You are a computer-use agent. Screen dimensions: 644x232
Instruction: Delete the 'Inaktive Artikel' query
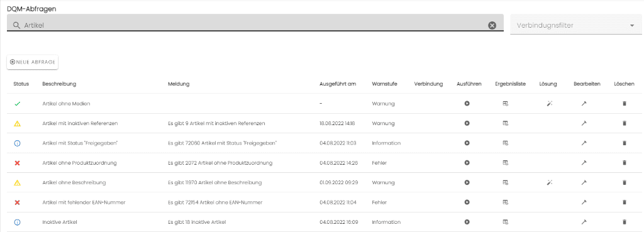pos(625,222)
